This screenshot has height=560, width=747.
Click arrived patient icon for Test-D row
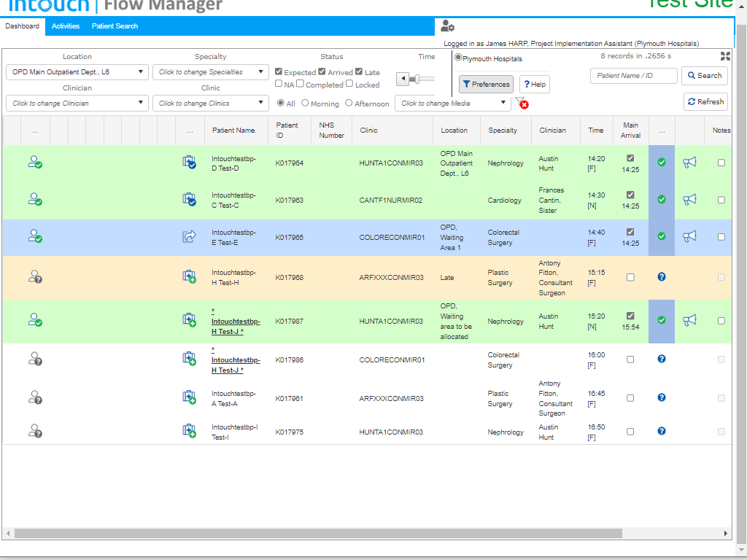(x=35, y=163)
